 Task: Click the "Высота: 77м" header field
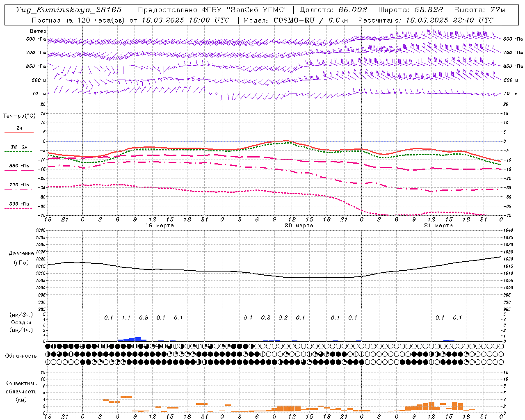pyautogui.click(x=479, y=10)
